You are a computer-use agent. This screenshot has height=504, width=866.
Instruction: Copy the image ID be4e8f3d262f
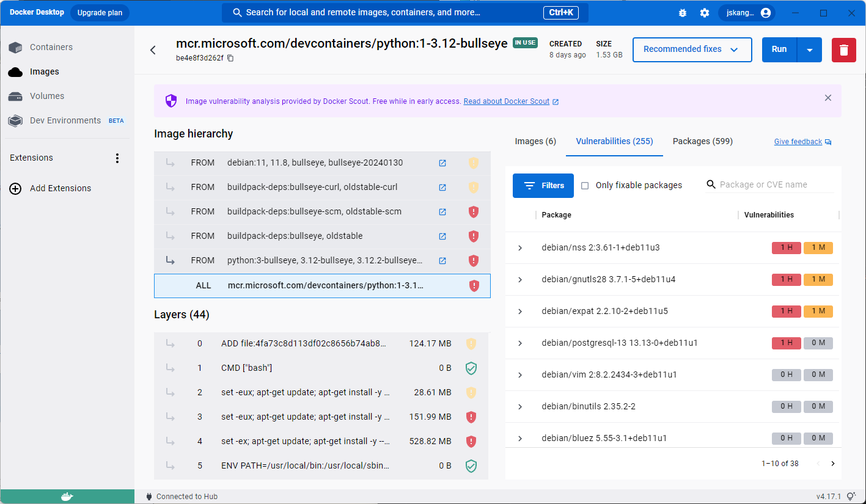(x=230, y=58)
